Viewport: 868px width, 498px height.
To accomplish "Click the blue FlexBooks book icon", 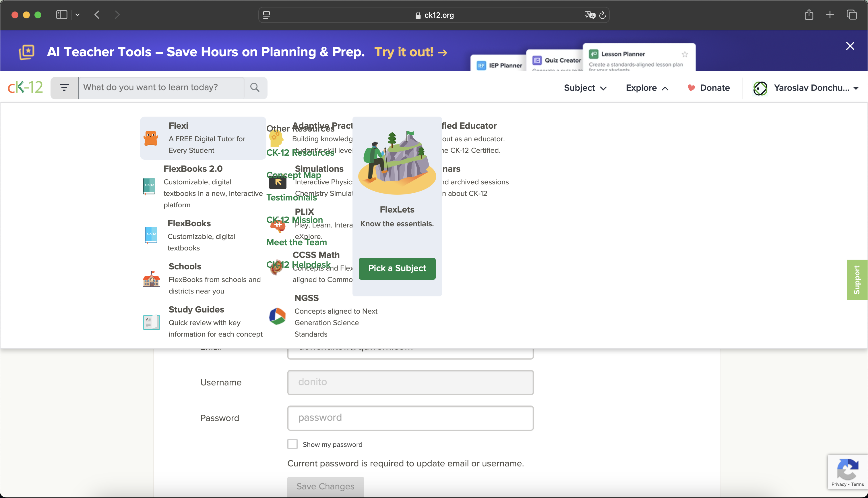I will coord(151,235).
